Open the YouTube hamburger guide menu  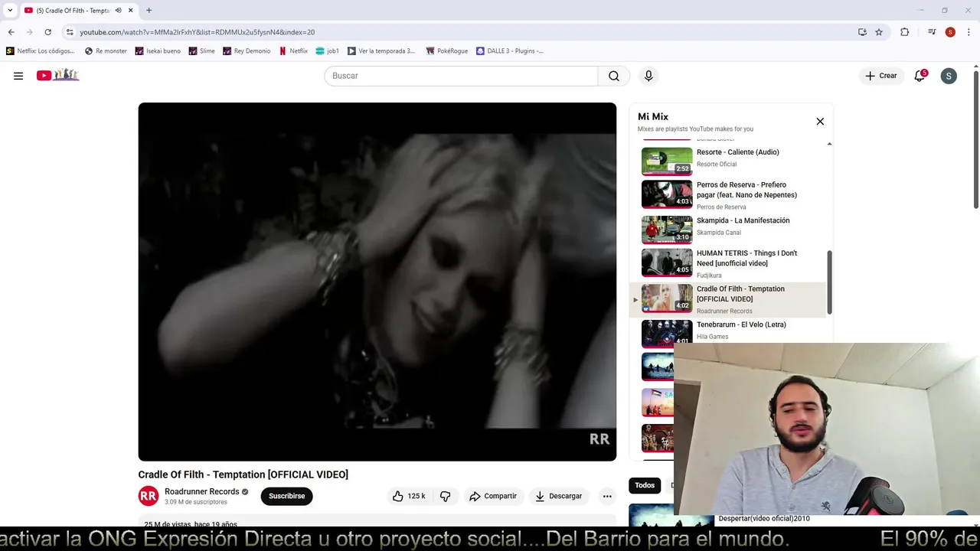18,76
